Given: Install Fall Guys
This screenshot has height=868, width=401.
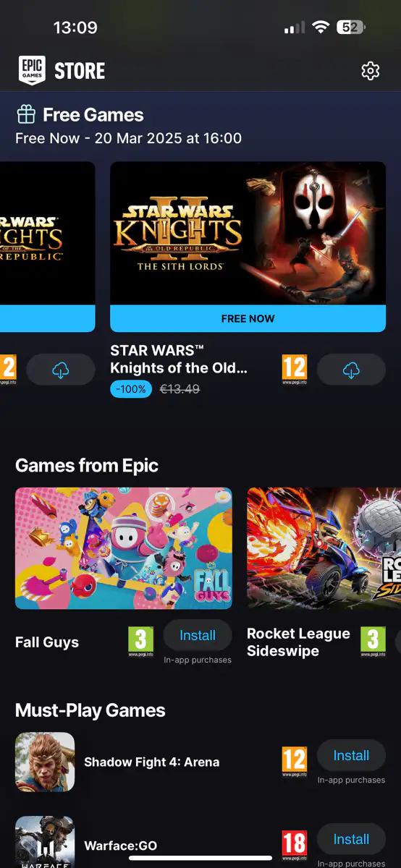Looking at the screenshot, I should [198, 635].
